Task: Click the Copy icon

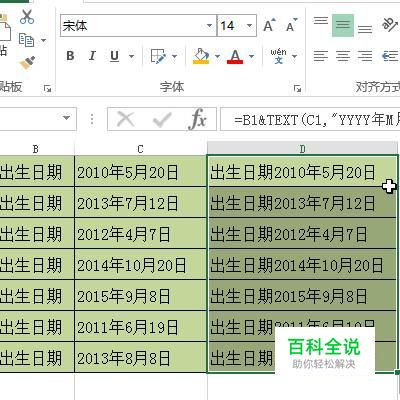Action: coord(27,40)
